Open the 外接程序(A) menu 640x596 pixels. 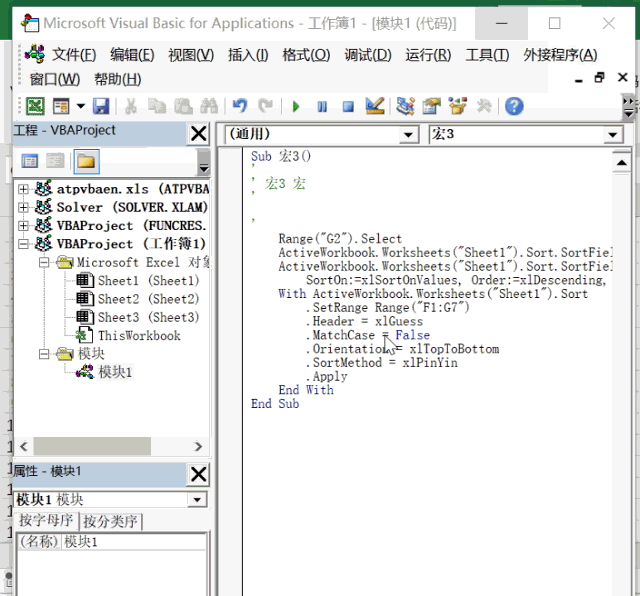coord(560,55)
